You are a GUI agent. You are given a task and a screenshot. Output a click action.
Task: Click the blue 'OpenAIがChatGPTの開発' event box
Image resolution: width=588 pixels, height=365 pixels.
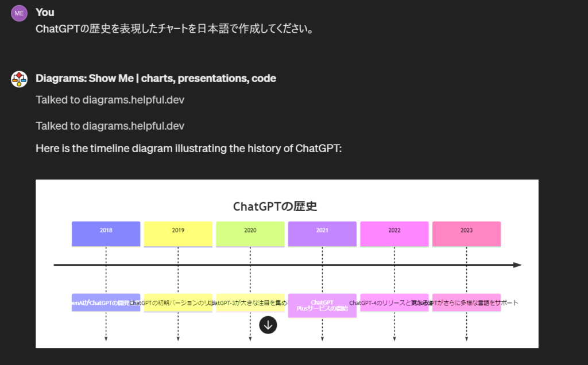(106, 303)
